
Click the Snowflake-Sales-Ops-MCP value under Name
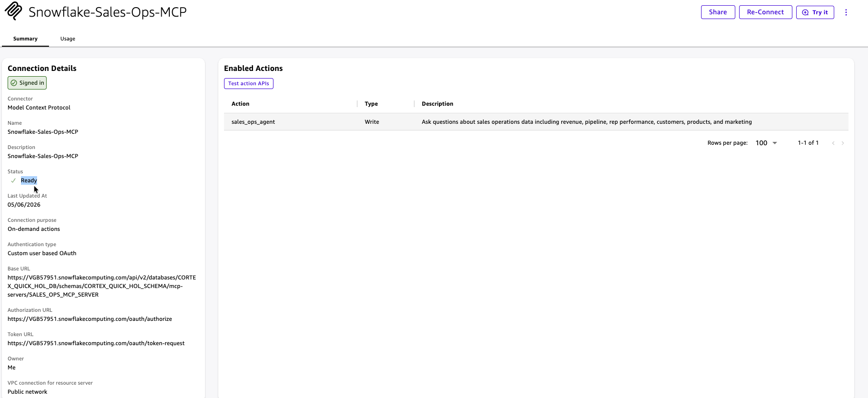coord(43,132)
